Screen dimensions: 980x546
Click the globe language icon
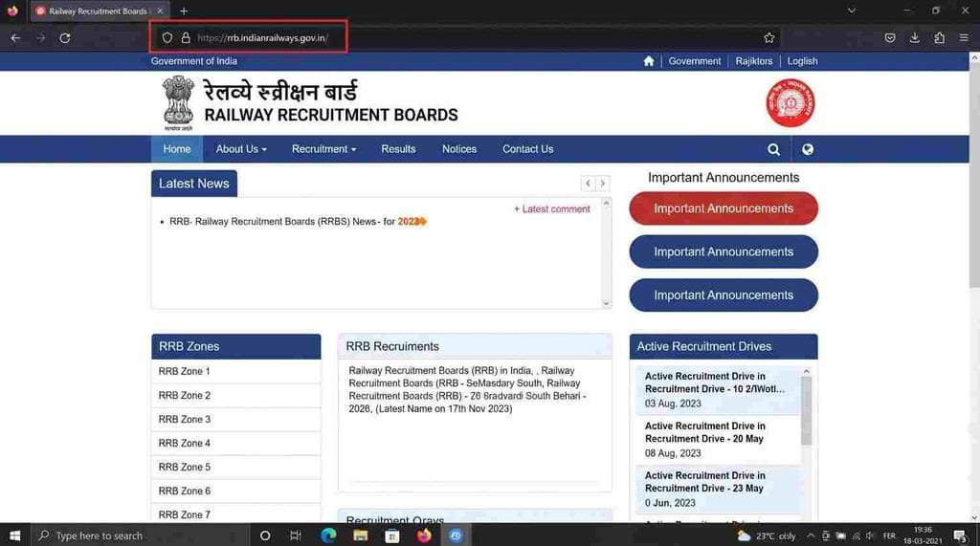click(808, 149)
